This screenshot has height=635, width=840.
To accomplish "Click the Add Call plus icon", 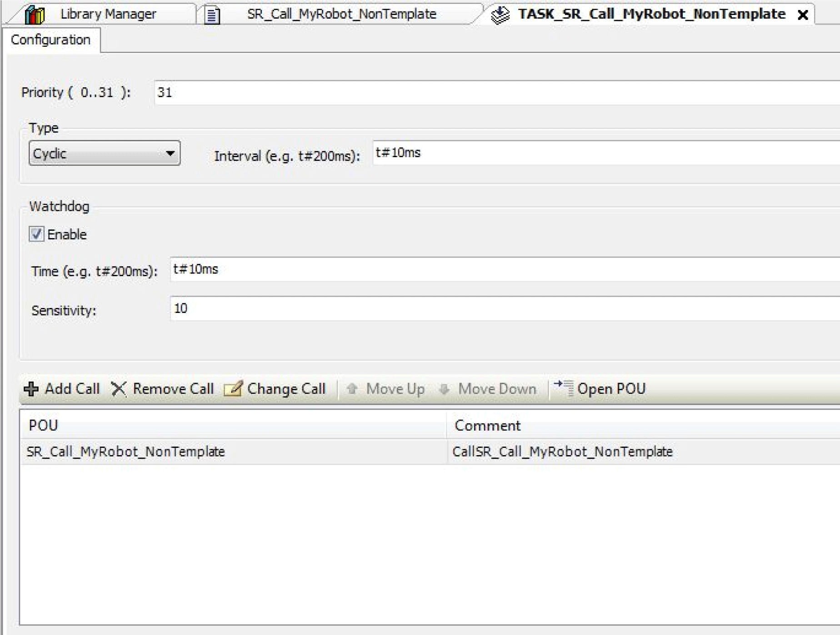I will coord(31,389).
